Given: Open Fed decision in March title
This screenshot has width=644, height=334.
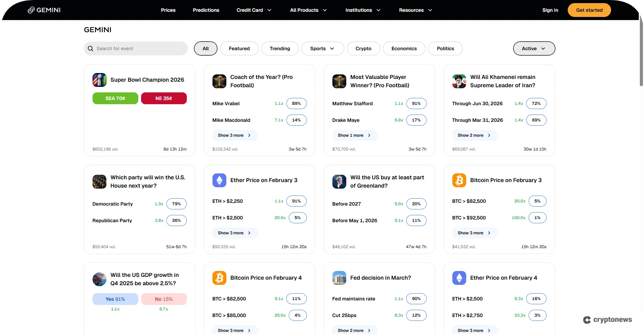Looking at the screenshot, I should click(381, 278).
